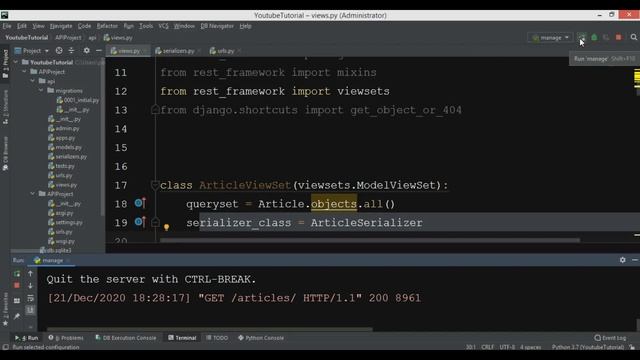Viewport: 640px width, 360px height.
Task: Click the override gutter icon on line 18
Action: click(140, 203)
